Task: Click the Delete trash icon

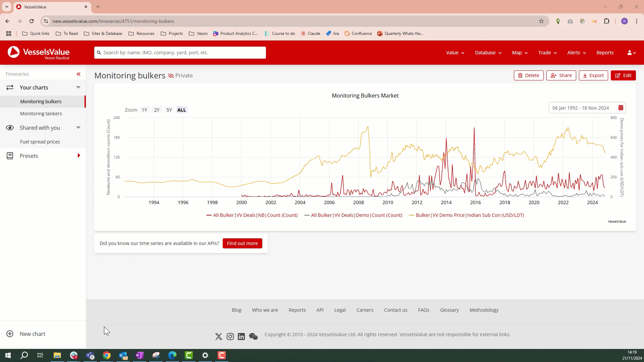Action: pyautogui.click(x=520, y=75)
